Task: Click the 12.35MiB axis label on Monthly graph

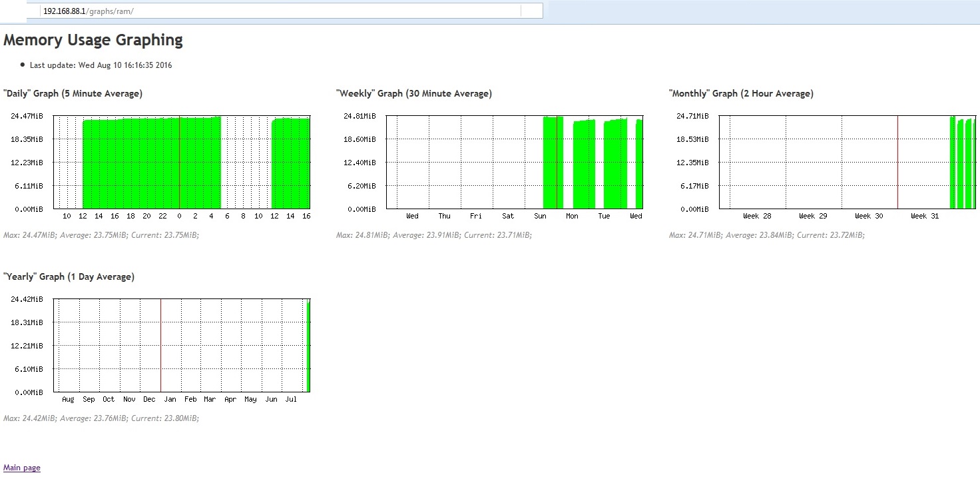Action: point(692,163)
